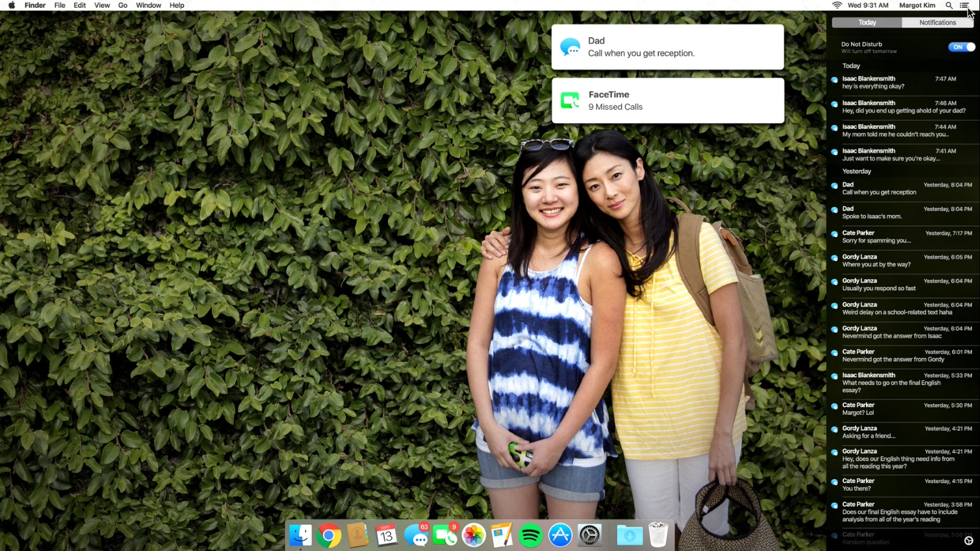Click the FaceTime missed calls banner
The image size is (980, 551).
668,101
